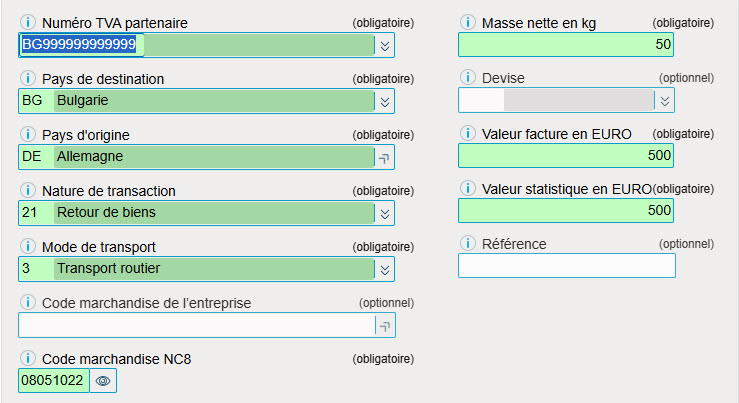Click the eye icon beside NC8 code
Image resolution: width=739 pixels, height=403 pixels.
103,381
